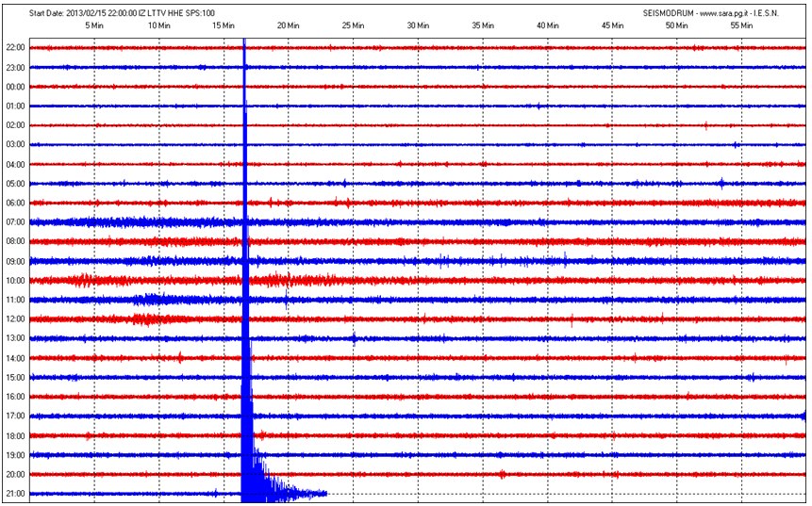Click the 55 Min axis label
Image resolution: width=812 pixels, height=506 pixels.
pyautogui.click(x=741, y=25)
